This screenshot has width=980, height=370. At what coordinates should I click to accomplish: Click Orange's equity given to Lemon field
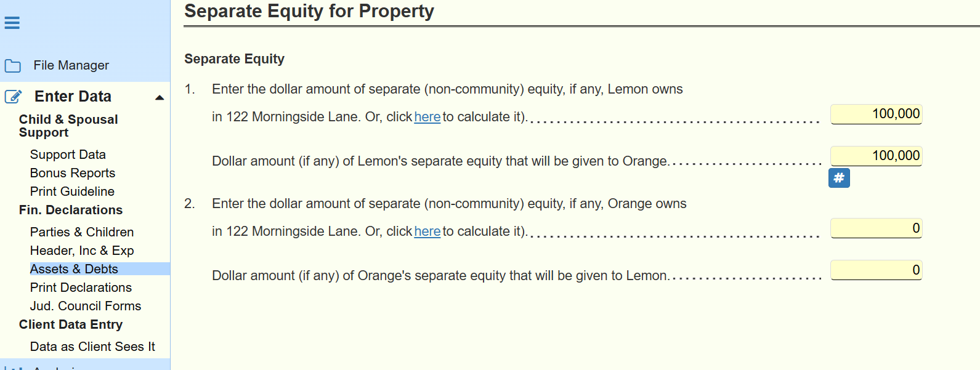(876, 270)
